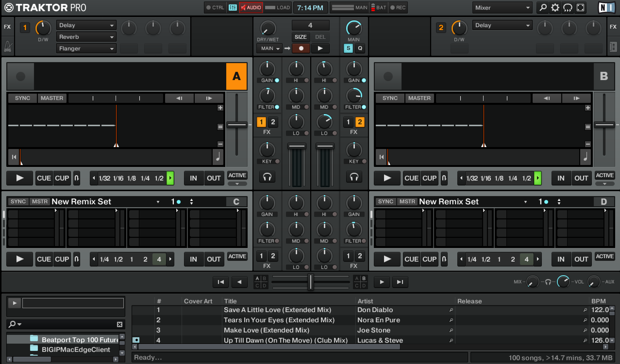620x364 pixels.
Task: Toggle Deck A FX unit 2 assignment
Action: click(x=273, y=122)
